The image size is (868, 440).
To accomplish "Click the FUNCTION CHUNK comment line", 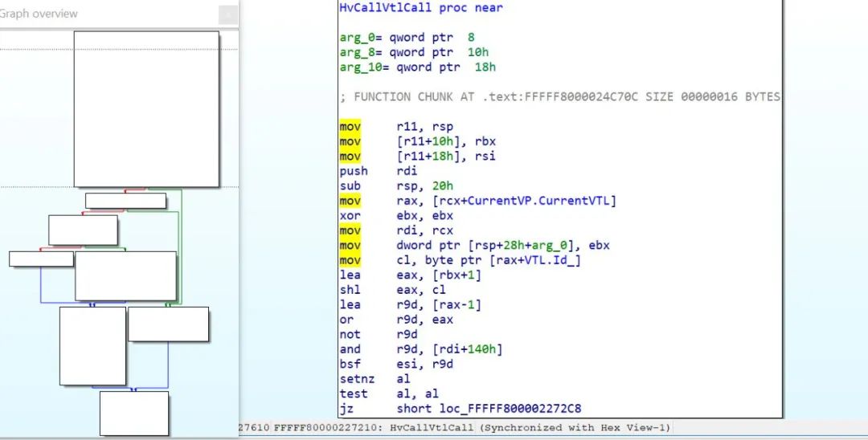I will click(559, 97).
